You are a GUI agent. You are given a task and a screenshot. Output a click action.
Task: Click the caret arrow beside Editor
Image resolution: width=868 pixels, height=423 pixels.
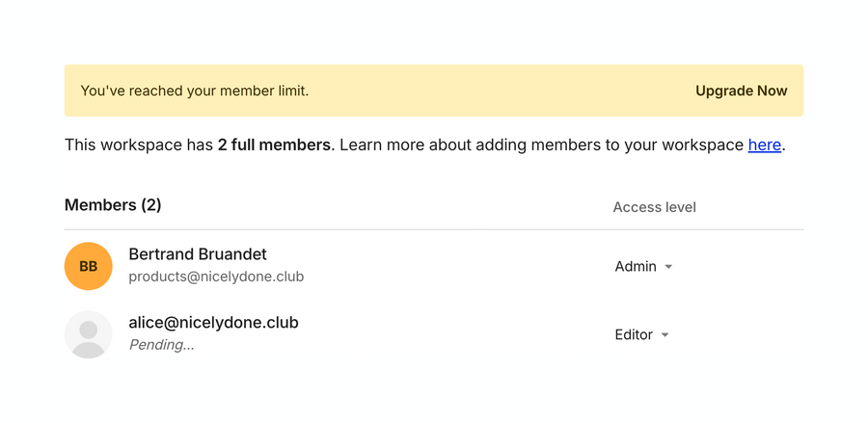tap(665, 335)
